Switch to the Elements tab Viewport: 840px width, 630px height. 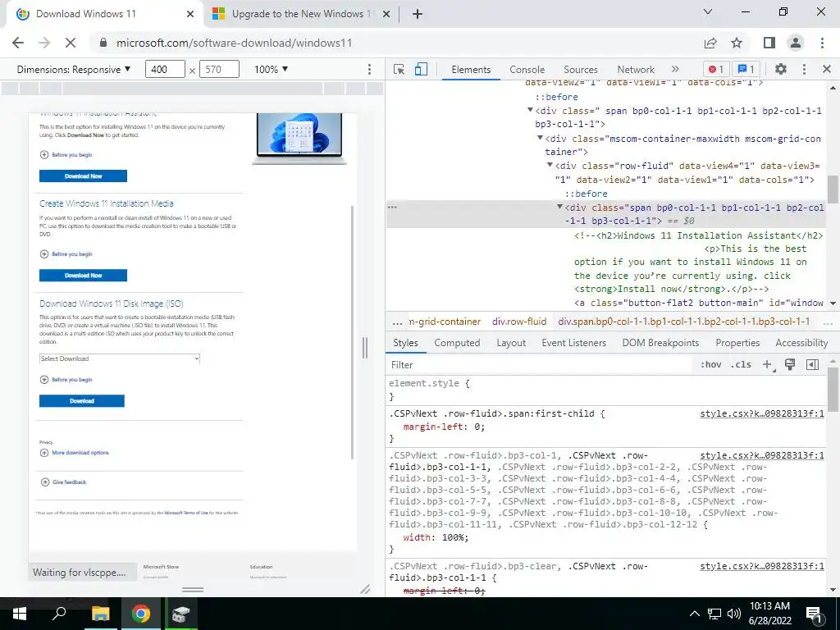tap(471, 70)
